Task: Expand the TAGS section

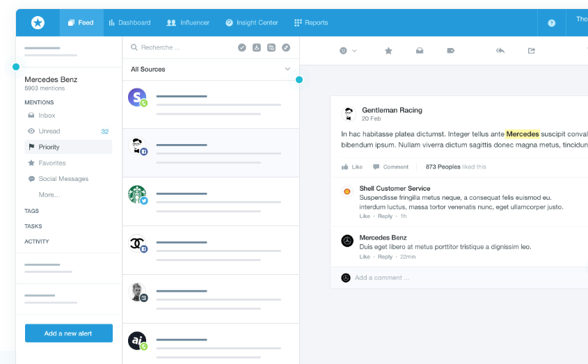Action: click(x=31, y=211)
